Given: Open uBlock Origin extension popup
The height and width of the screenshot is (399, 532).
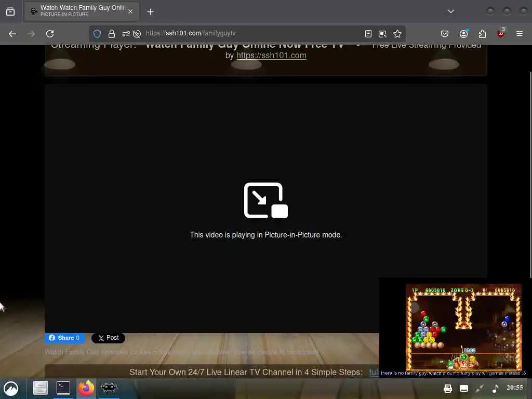Looking at the screenshot, I should (501, 33).
